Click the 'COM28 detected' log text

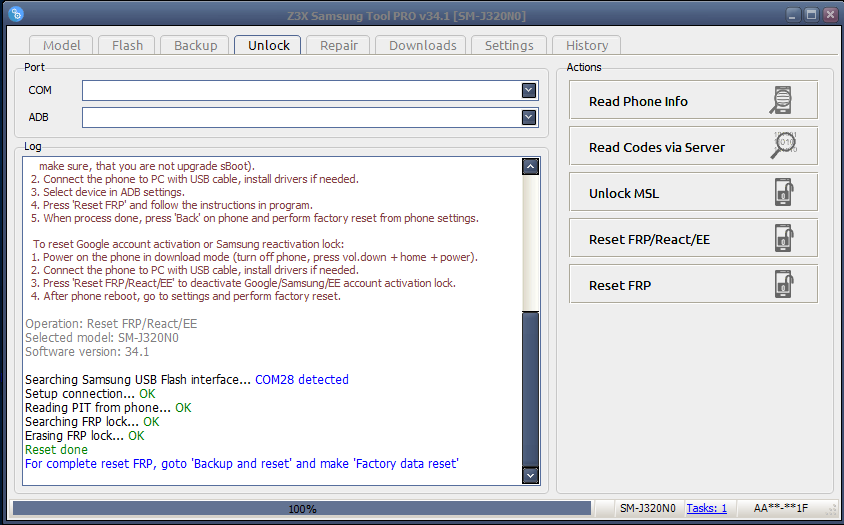301,380
